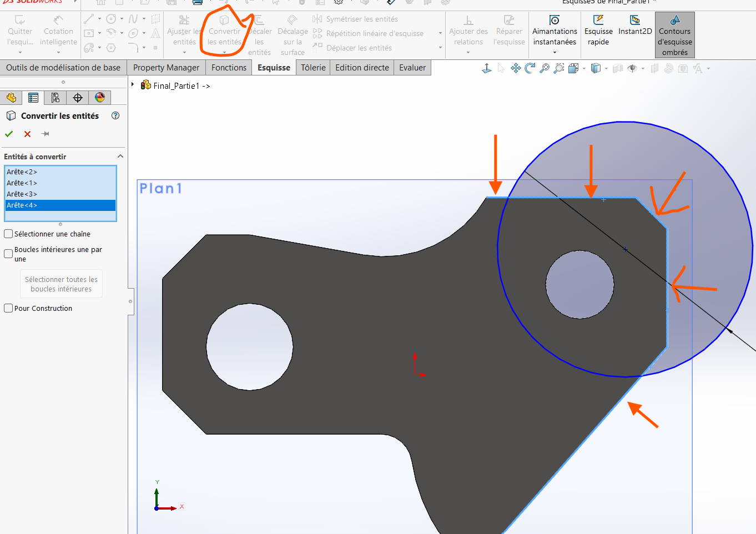This screenshot has height=534, width=756.
Task: Click rotate view icon
Action: click(x=530, y=68)
